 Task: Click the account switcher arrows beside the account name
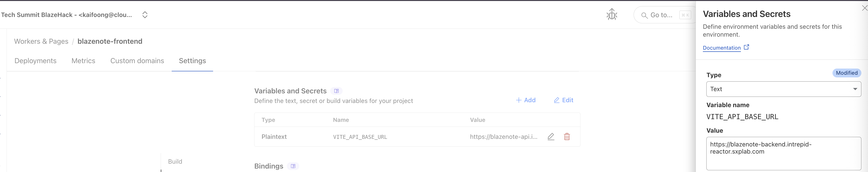(x=145, y=14)
